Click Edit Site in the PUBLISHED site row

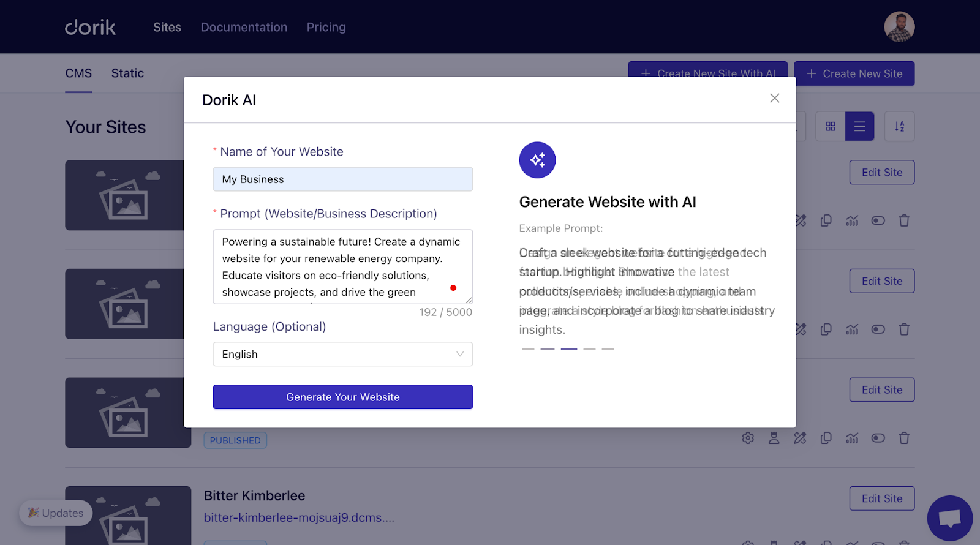pos(881,389)
